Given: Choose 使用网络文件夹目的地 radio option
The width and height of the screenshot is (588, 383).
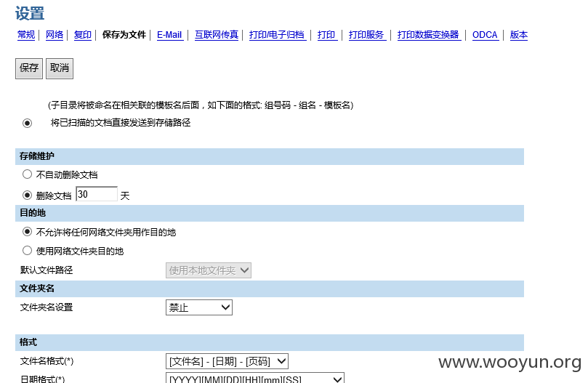Looking at the screenshot, I should (x=27, y=250).
